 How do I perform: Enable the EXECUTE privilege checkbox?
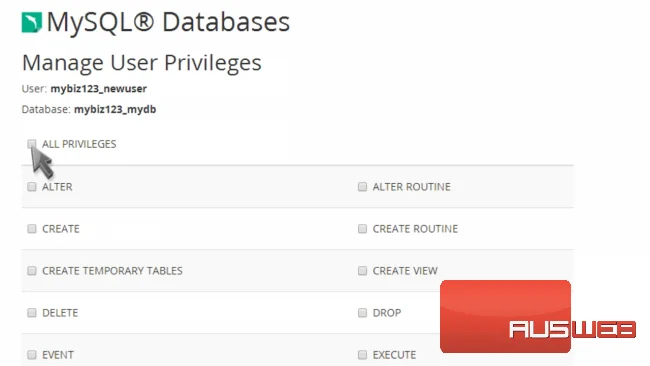tap(362, 355)
